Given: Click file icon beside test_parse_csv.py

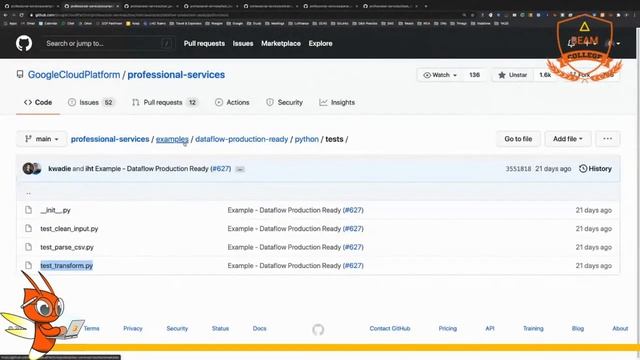Looking at the screenshot, I should click(x=28, y=247).
